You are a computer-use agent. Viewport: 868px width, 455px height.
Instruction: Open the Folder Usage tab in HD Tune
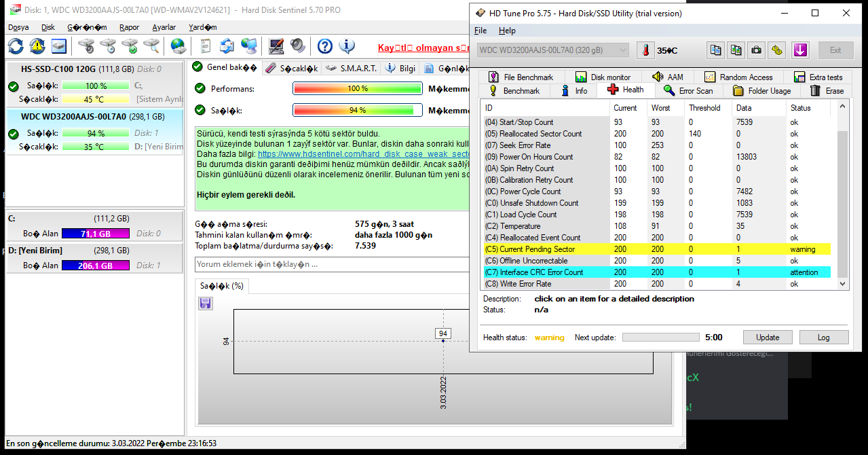pyautogui.click(x=761, y=90)
